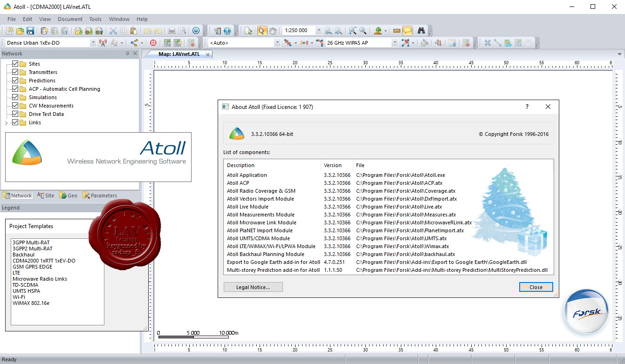
Task: Activate the hand Pan tool
Action: pos(273,31)
